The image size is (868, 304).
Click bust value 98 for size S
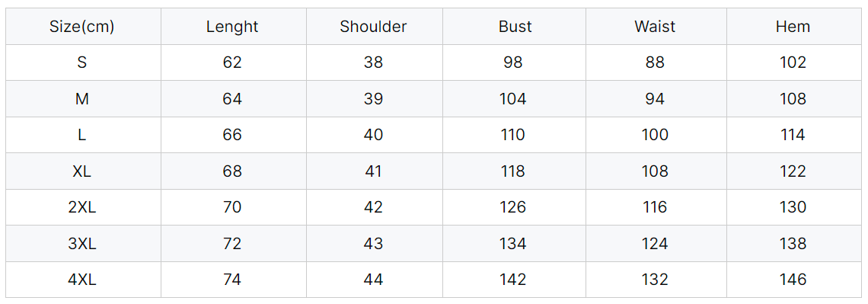pos(513,62)
